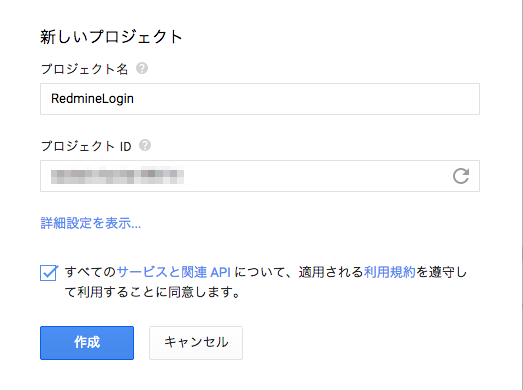Regenerate project ID with refresh icon

[x=461, y=176]
